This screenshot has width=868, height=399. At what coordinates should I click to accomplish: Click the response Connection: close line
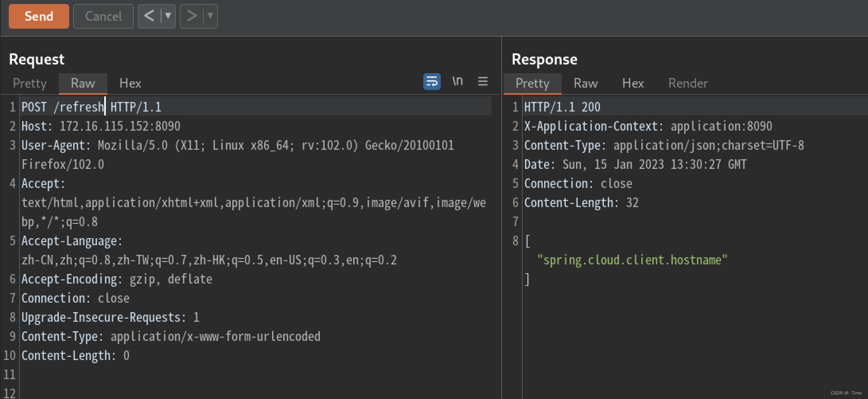[x=578, y=184]
